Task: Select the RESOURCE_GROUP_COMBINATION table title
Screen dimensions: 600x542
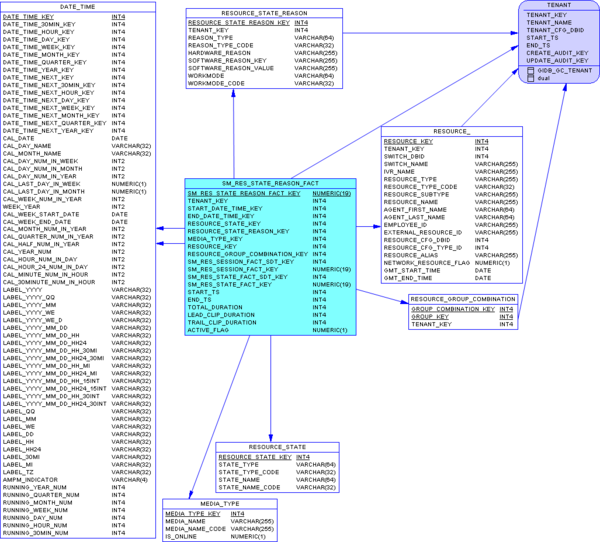Action: [x=463, y=299]
